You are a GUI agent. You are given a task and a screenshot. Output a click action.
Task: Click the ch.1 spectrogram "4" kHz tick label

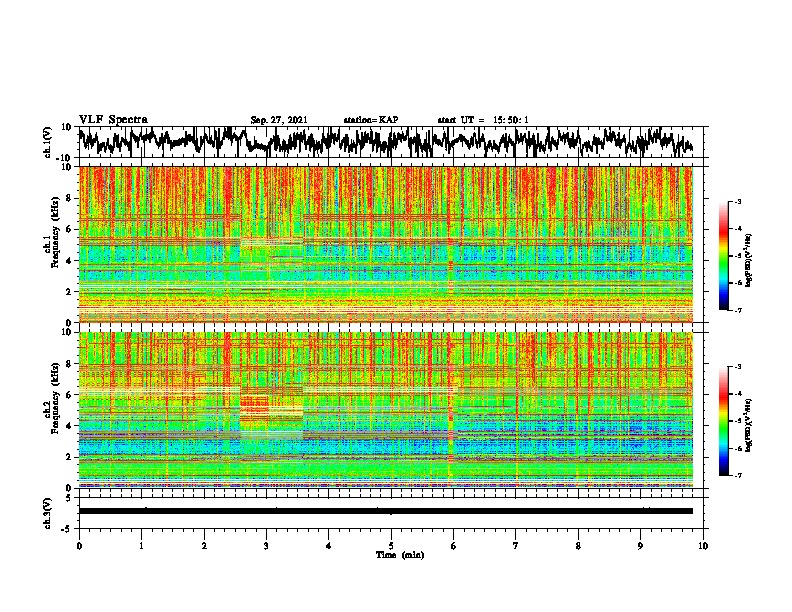(x=69, y=261)
